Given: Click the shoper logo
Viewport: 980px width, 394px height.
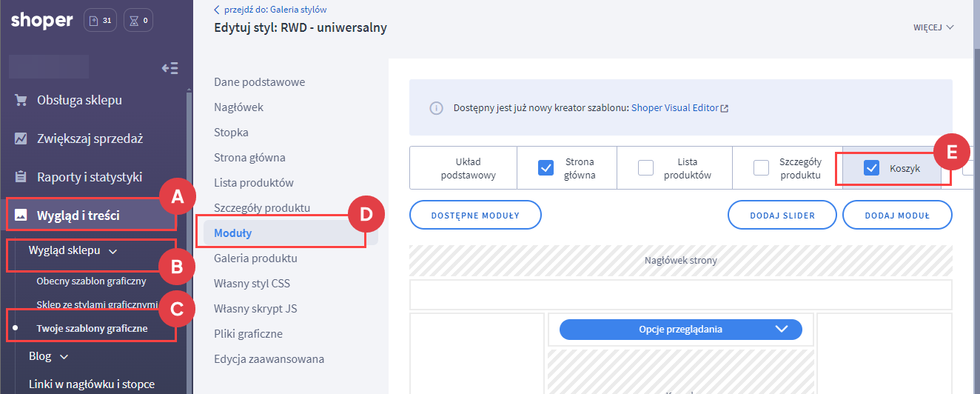Looking at the screenshot, I should coord(42,20).
